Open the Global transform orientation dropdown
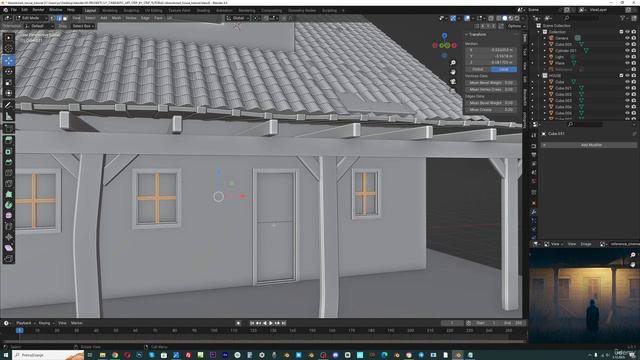Image resolution: width=640 pixels, height=360 pixels. [238, 18]
